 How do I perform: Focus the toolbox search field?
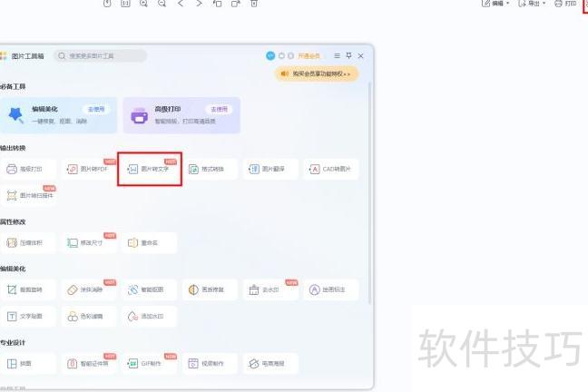100,56
